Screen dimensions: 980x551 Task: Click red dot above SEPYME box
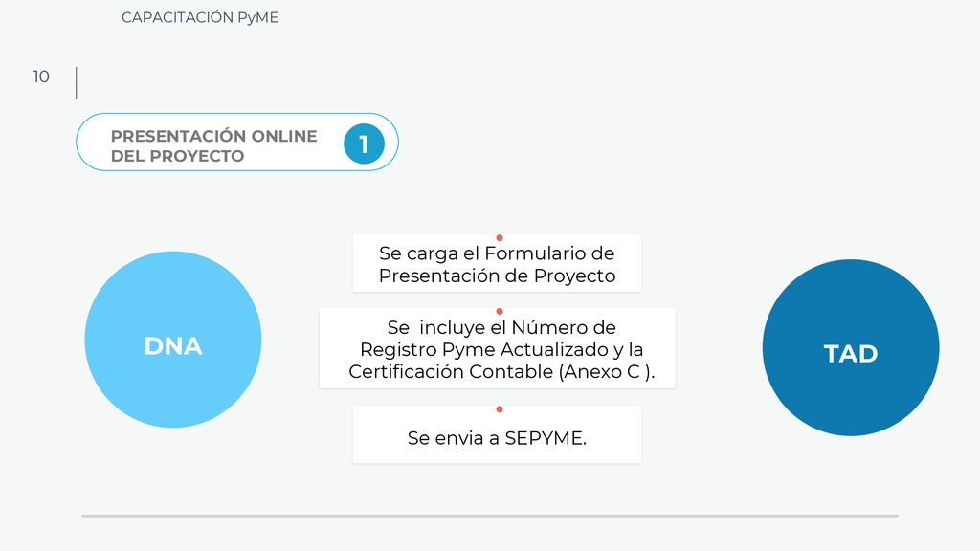pos(500,409)
